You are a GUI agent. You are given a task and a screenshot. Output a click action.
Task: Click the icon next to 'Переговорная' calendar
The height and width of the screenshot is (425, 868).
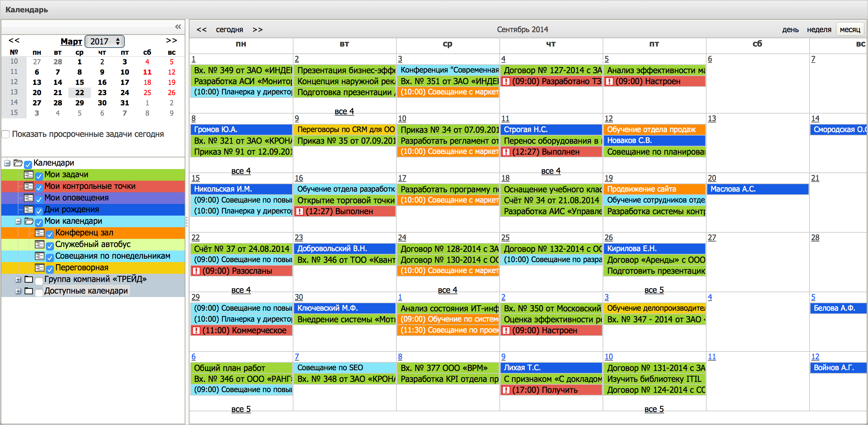pos(40,268)
